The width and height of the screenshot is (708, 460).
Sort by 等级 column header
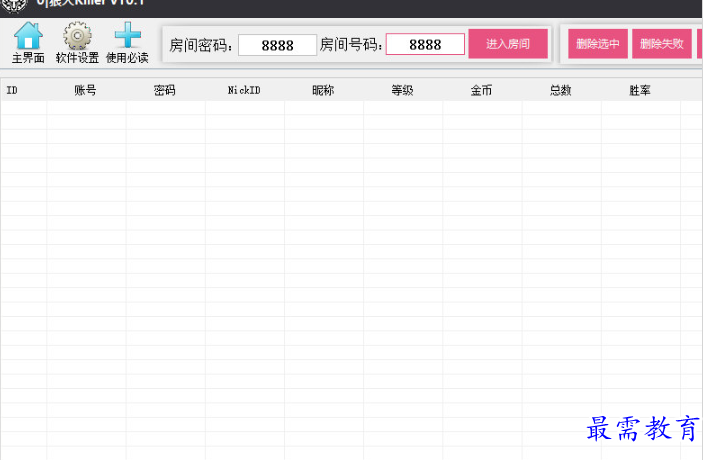403,90
